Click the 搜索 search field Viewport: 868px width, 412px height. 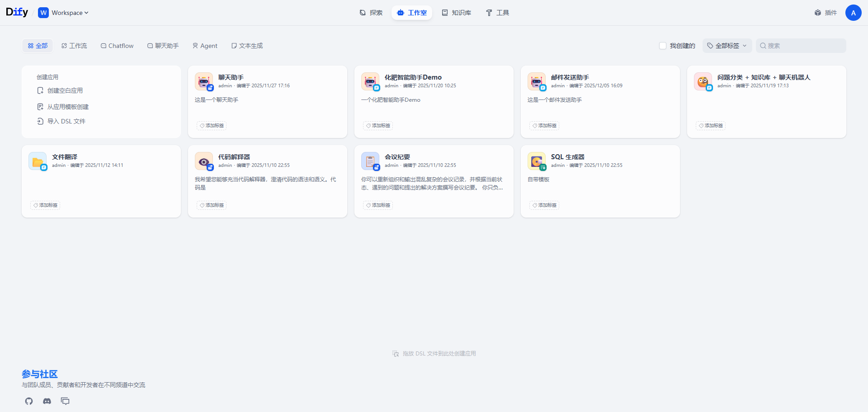[801, 46]
